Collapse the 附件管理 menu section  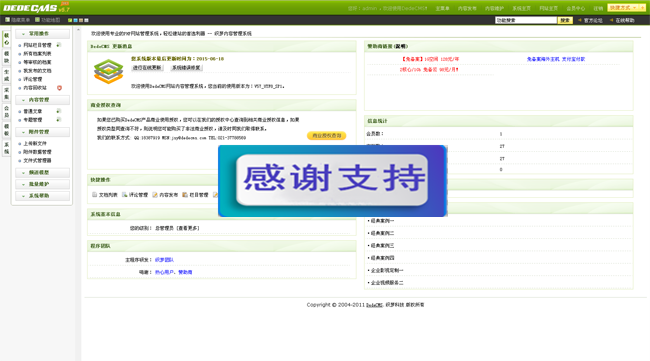42,132
